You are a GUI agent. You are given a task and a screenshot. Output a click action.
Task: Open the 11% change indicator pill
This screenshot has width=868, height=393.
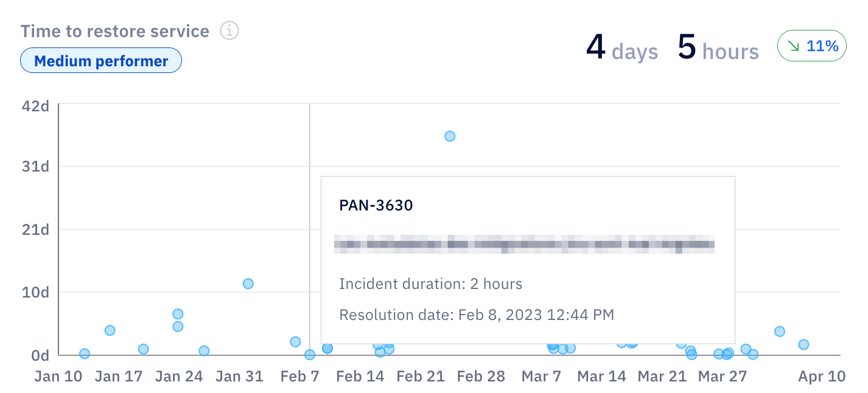(812, 46)
